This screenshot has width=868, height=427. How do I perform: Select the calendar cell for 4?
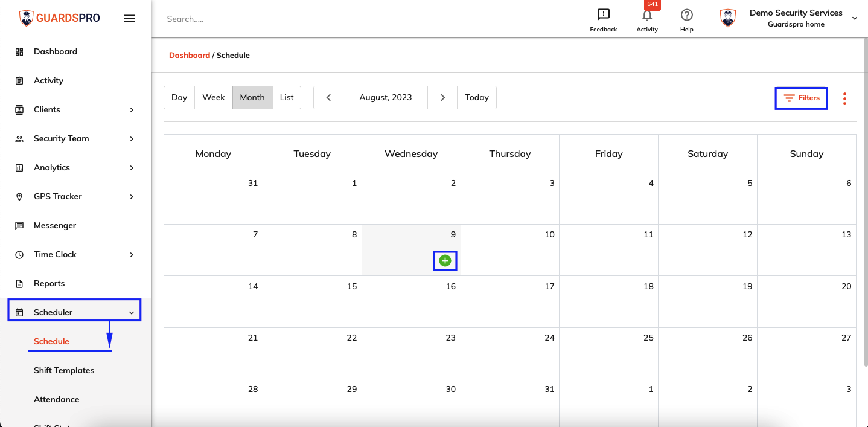(608, 199)
